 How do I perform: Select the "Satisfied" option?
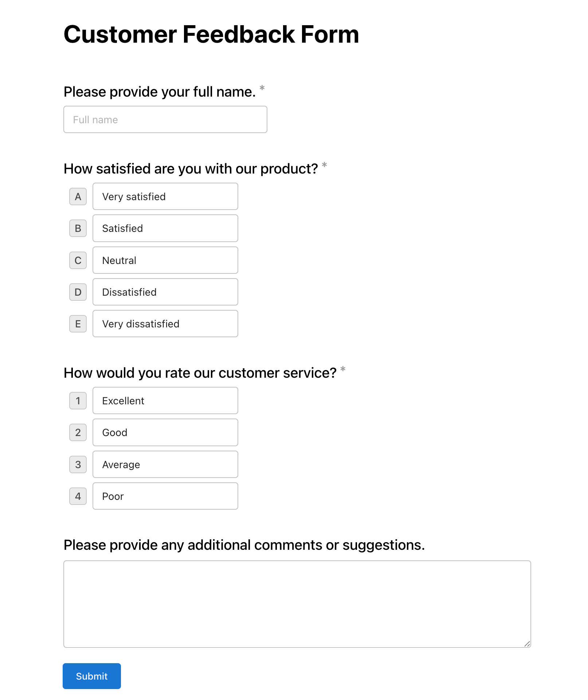[x=165, y=228]
